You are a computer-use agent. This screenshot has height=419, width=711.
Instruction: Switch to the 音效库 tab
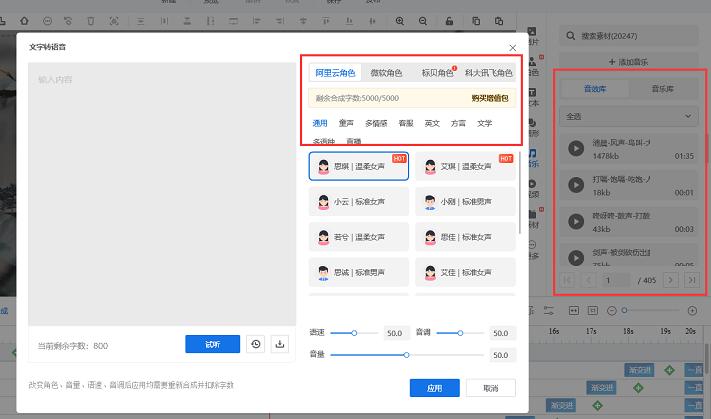click(594, 89)
